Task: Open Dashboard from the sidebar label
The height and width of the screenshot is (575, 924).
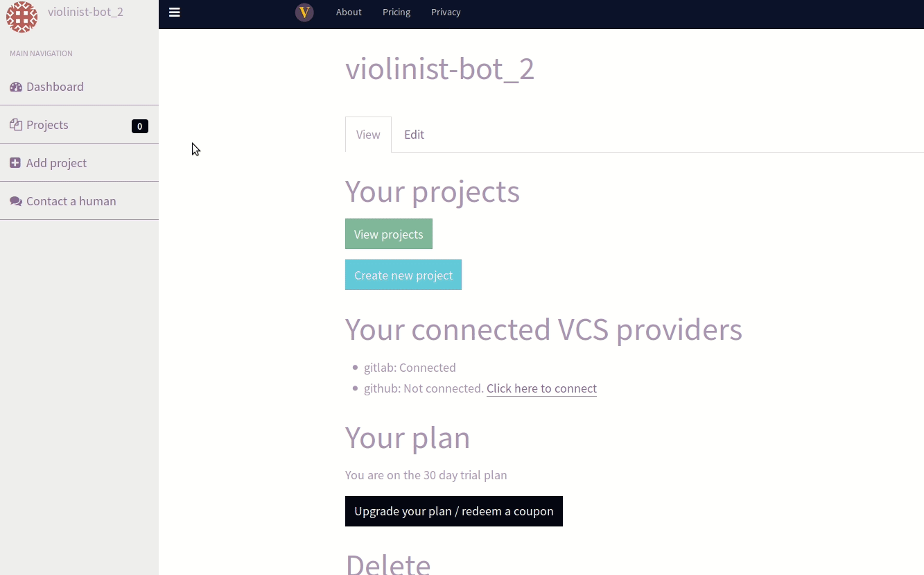Action: [55, 86]
